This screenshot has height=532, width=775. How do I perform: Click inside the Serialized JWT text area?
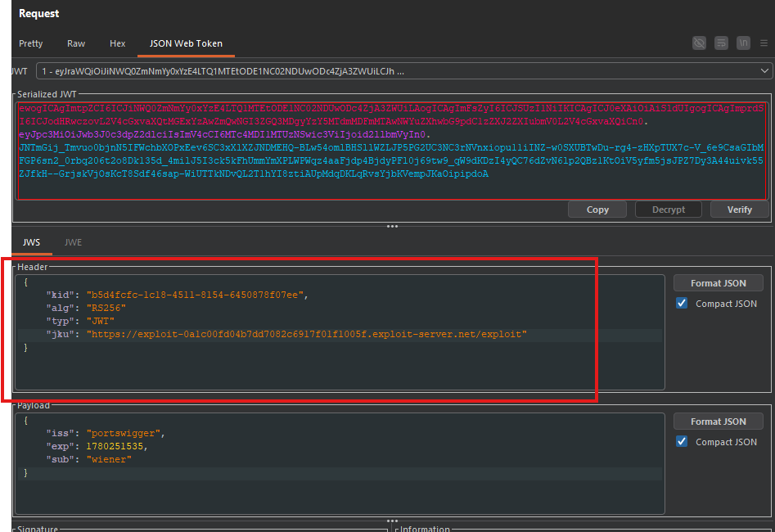(391, 151)
